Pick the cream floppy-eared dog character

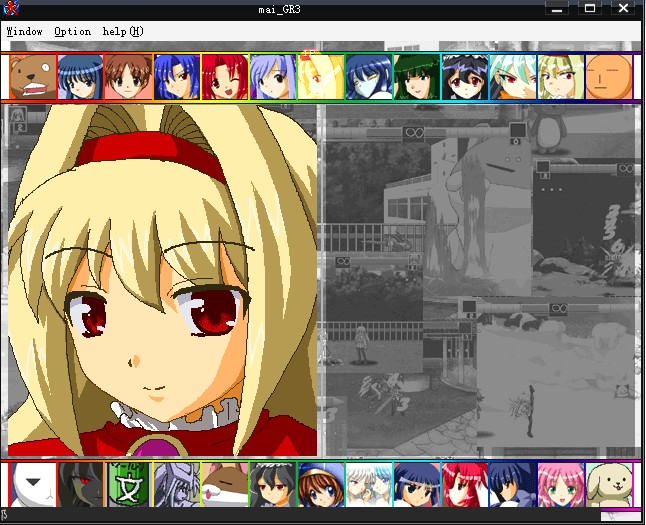[609, 485]
